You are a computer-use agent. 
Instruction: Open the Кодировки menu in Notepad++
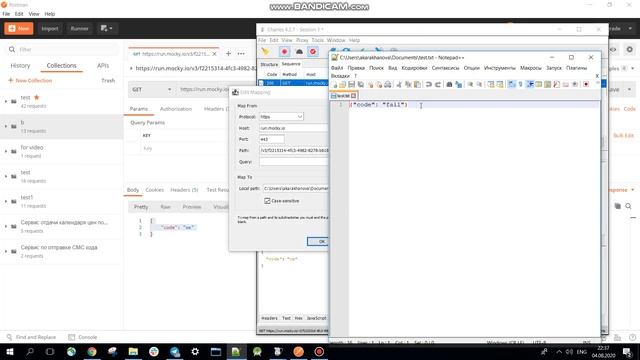tap(414, 68)
